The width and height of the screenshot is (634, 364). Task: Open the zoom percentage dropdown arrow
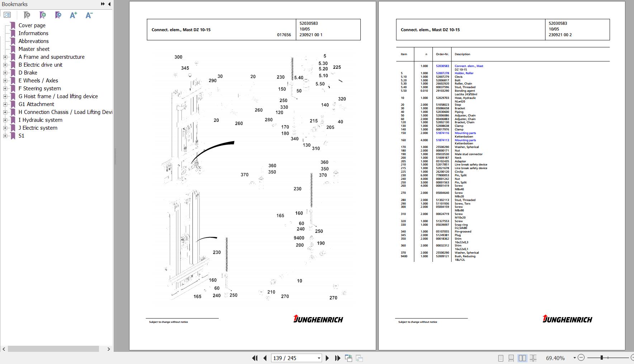pyautogui.click(x=574, y=358)
